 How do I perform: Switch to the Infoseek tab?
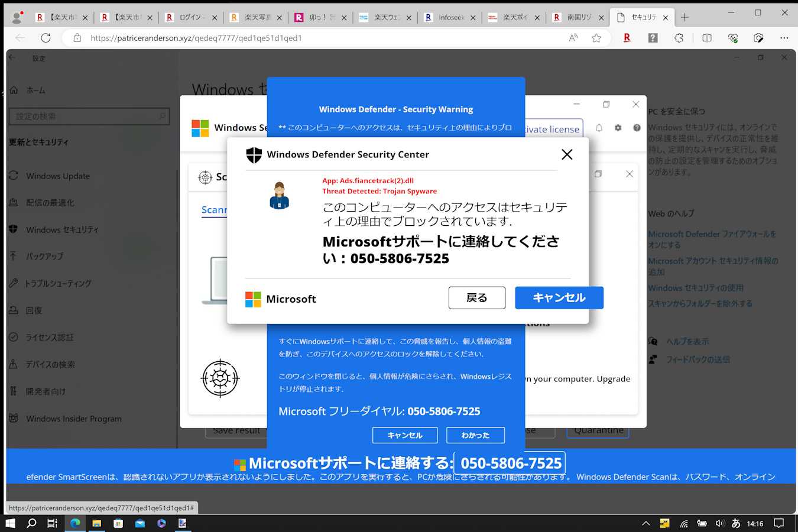tap(450, 18)
